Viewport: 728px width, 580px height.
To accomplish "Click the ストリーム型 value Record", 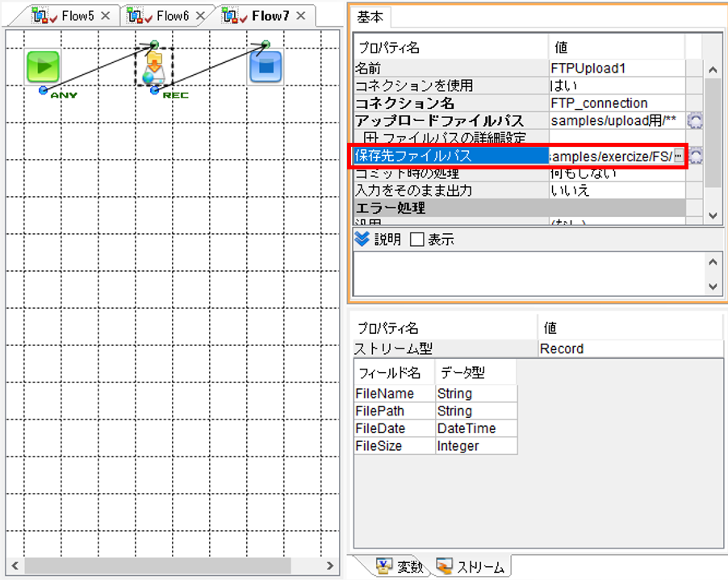I will [630, 348].
